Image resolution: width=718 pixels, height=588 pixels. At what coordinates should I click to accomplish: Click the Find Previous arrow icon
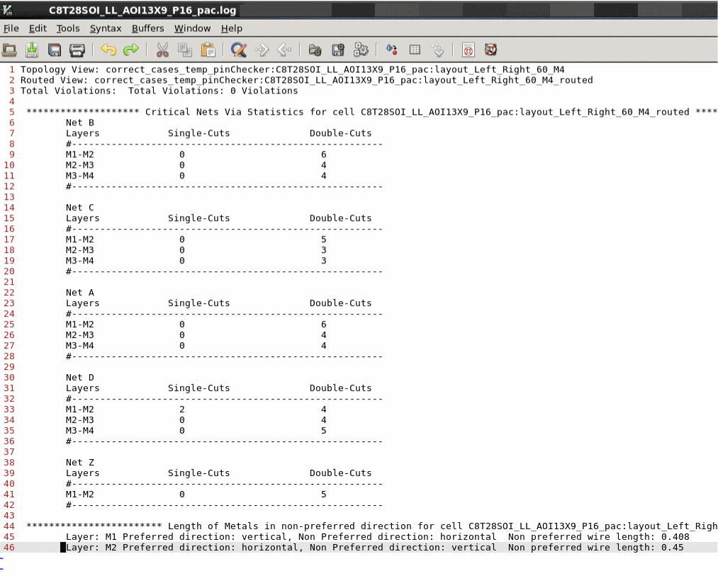[x=284, y=50]
